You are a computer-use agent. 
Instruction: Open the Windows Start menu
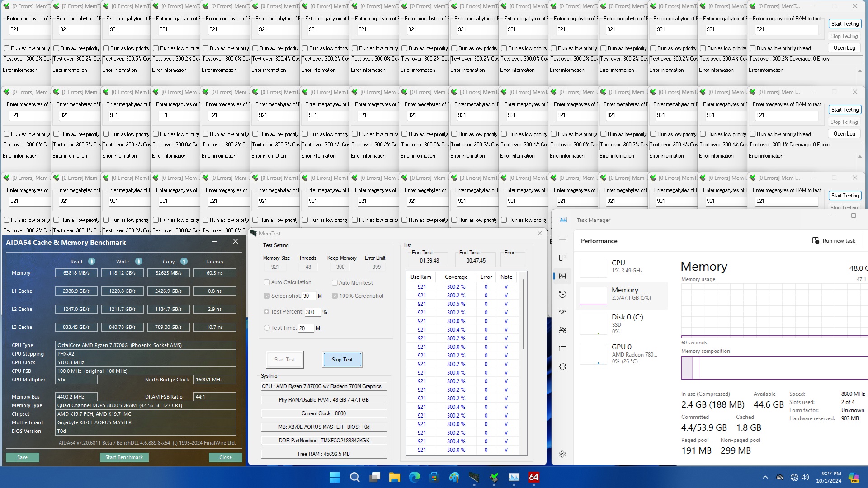point(335,477)
